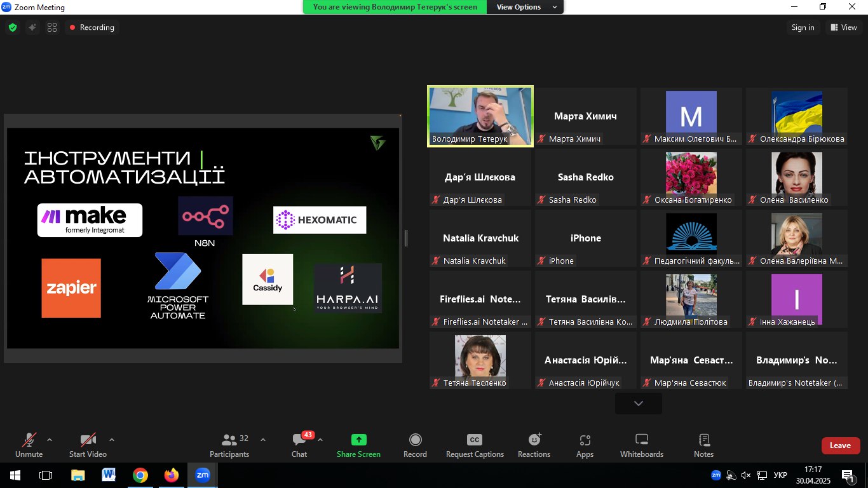Select Дар'я Шлєкова participant tile
Viewport: 868px width, 488px height.
pos(480,177)
